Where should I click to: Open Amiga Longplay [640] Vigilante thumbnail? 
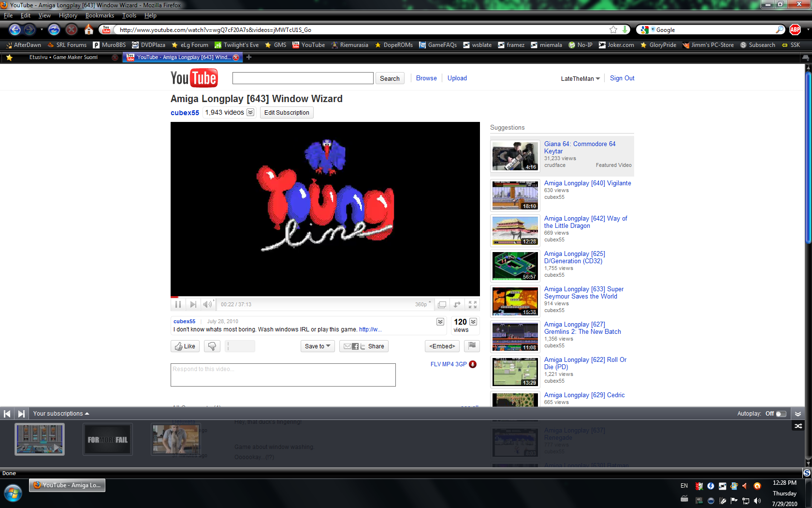tap(515, 195)
